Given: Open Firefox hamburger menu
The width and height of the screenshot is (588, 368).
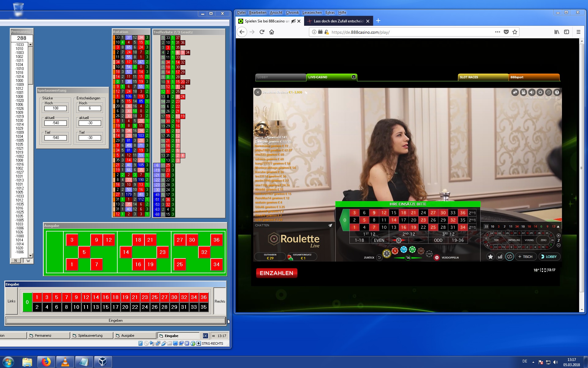Looking at the screenshot, I should click(x=578, y=32).
